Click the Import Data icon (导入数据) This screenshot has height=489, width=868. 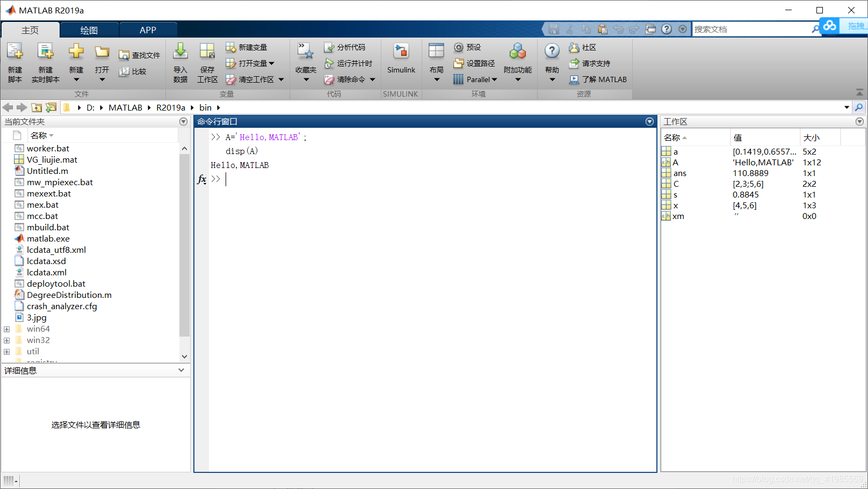[180, 52]
